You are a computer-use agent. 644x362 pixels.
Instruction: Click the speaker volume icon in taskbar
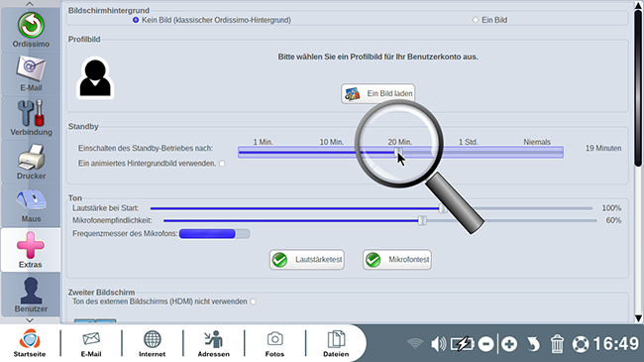pos(438,344)
